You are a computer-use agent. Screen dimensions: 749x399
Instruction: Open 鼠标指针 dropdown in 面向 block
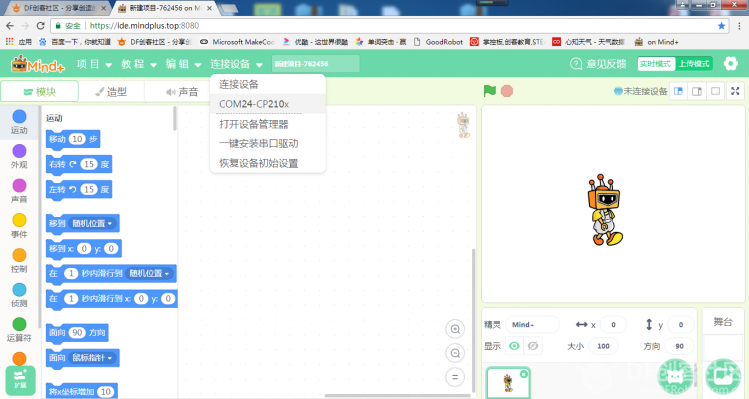pyautogui.click(x=92, y=357)
